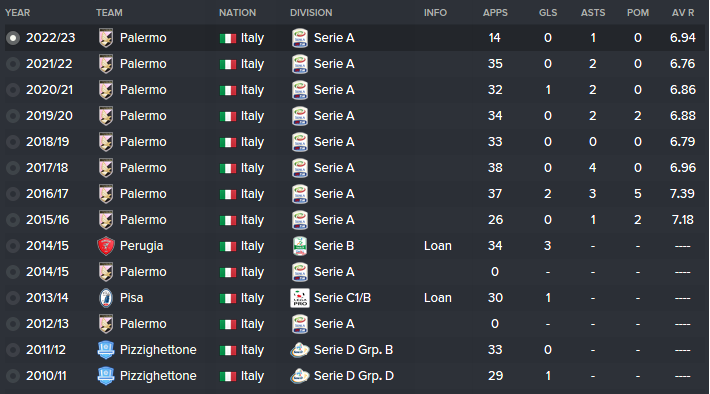
Task: Open Serie D Grp. B division link
Action: pyautogui.click(x=353, y=350)
